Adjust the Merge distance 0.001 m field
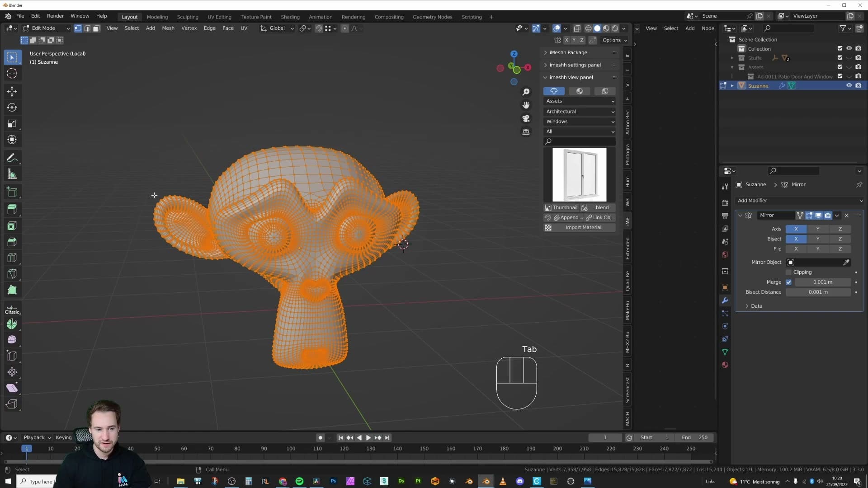This screenshot has width=868, height=488. point(823,282)
